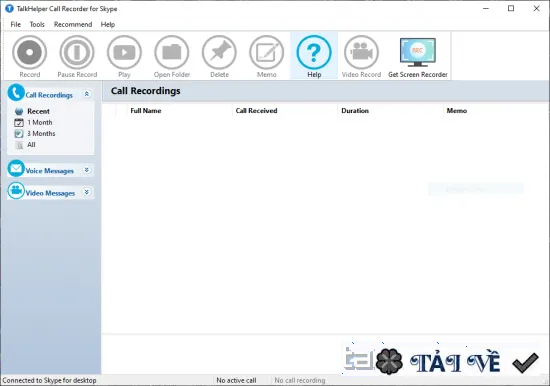
Task: Click Get Screen Recorder icon
Action: [417, 52]
